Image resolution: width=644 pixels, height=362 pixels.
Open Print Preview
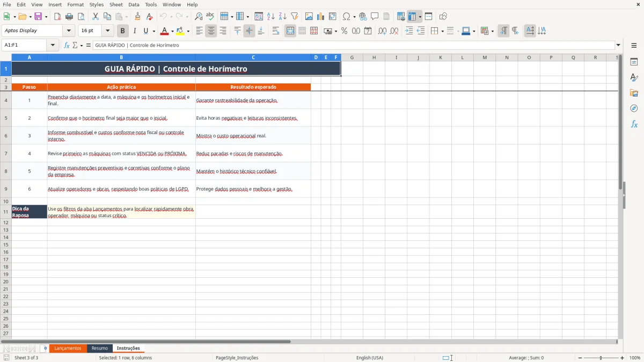click(81, 17)
